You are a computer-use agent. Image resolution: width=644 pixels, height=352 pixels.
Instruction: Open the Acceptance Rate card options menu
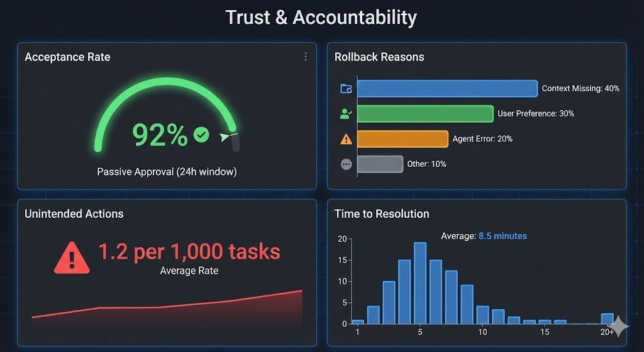[x=306, y=57]
